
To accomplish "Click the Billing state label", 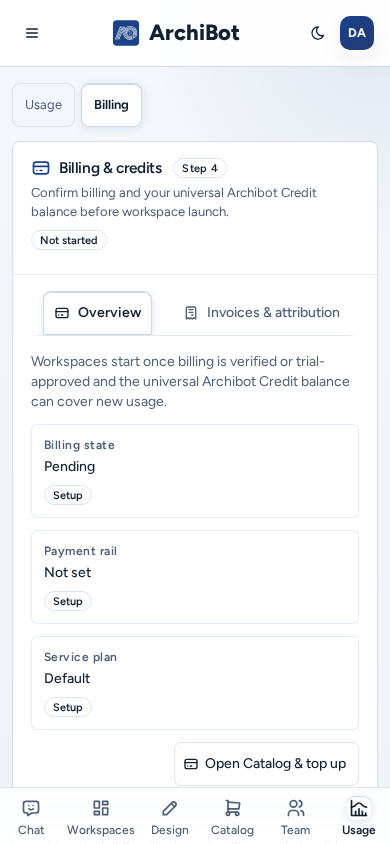I will (80, 445).
